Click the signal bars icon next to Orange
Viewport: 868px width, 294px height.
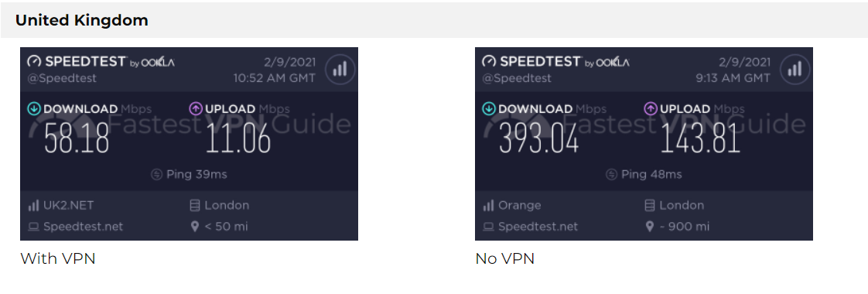tap(488, 206)
